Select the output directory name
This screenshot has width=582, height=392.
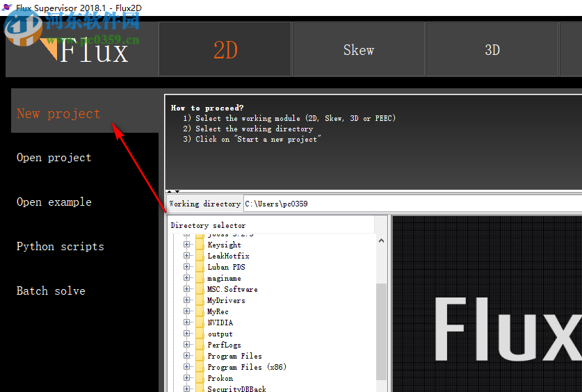click(220, 334)
